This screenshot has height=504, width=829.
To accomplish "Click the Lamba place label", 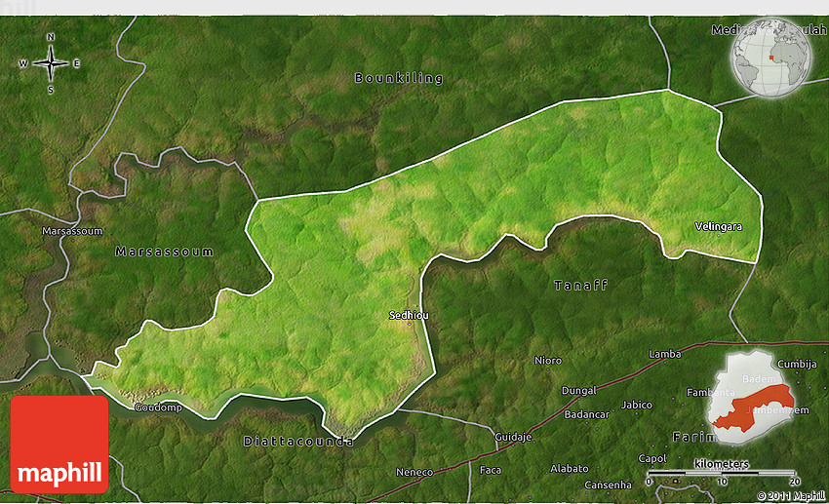I will click(x=664, y=354).
